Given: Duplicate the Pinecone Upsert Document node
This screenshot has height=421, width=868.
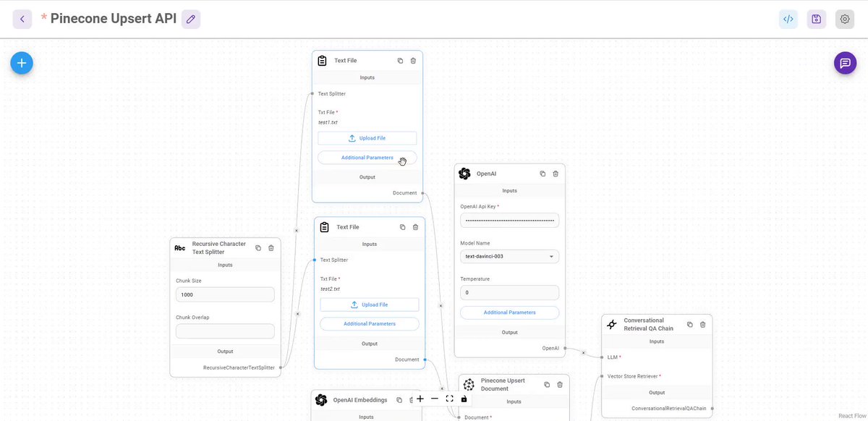Looking at the screenshot, I should click(547, 385).
